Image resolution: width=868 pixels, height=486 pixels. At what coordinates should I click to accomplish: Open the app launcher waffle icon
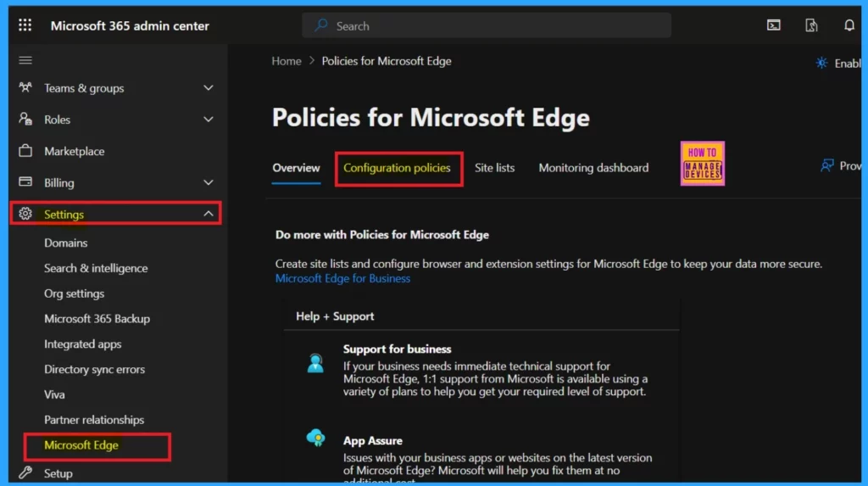click(25, 25)
